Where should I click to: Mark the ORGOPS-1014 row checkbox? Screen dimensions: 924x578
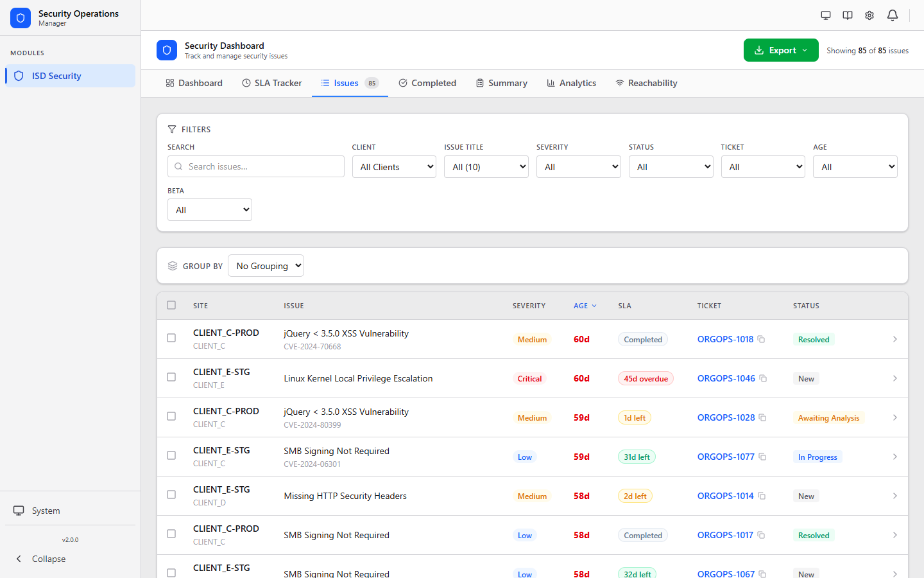[171, 495]
